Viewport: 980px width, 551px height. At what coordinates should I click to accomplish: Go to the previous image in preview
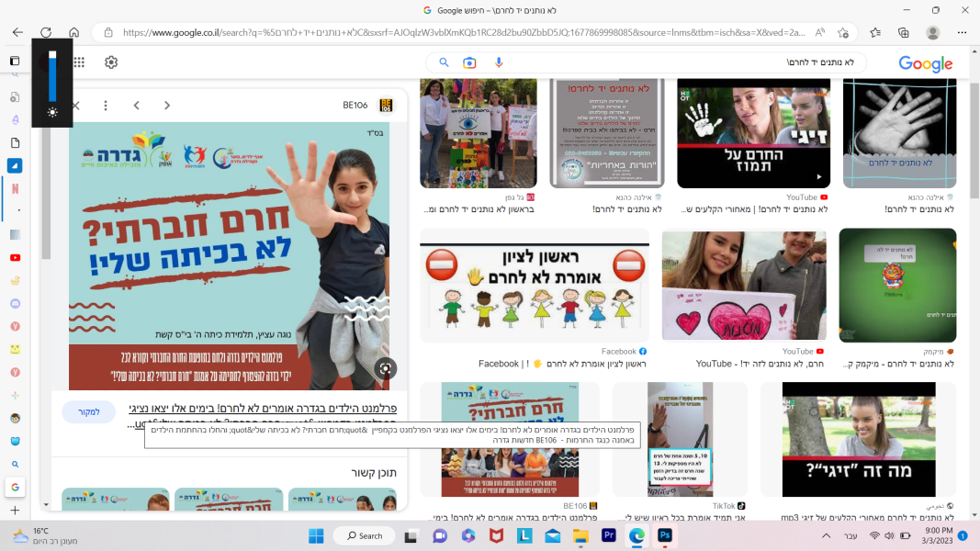[x=136, y=106]
